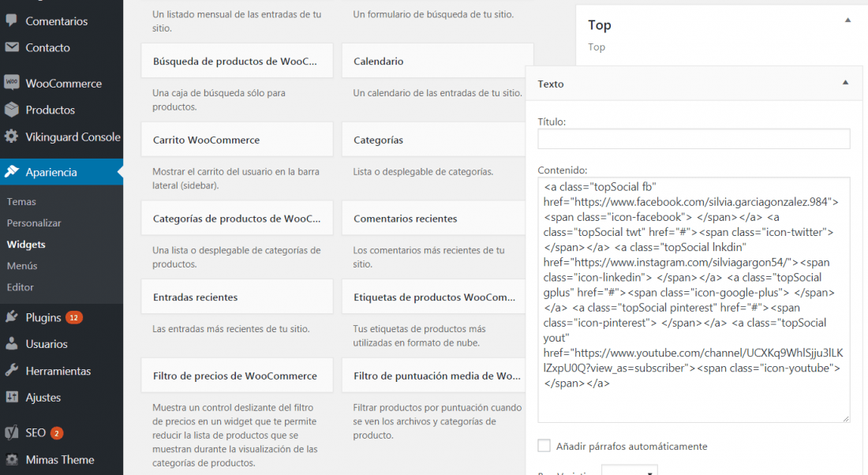The height and width of the screenshot is (475, 868).
Task: Collapse the Texto widget using its arrow
Action: click(x=845, y=83)
